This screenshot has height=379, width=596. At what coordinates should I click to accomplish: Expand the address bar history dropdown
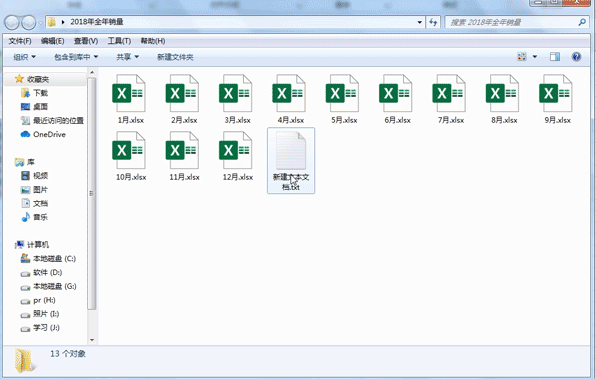(420, 22)
